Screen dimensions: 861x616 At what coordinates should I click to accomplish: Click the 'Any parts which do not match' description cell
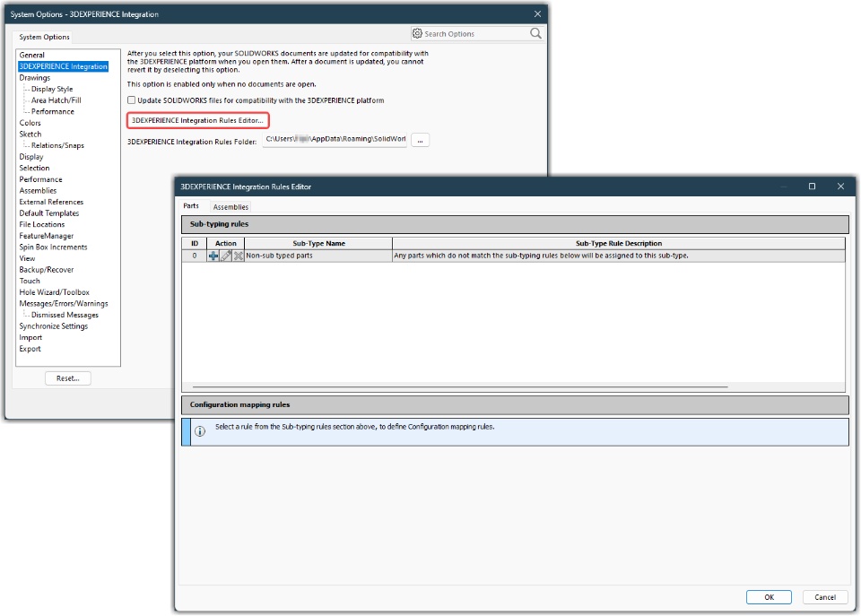pyautogui.click(x=619, y=256)
